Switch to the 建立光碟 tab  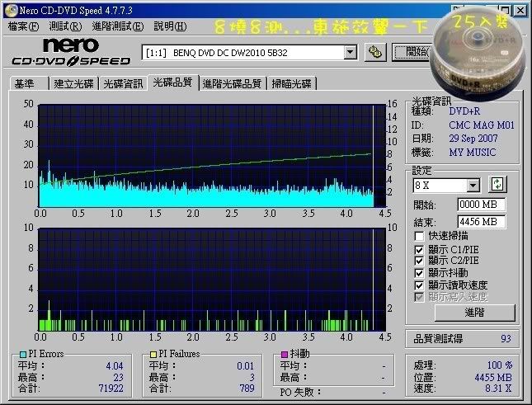coord(73,84)
